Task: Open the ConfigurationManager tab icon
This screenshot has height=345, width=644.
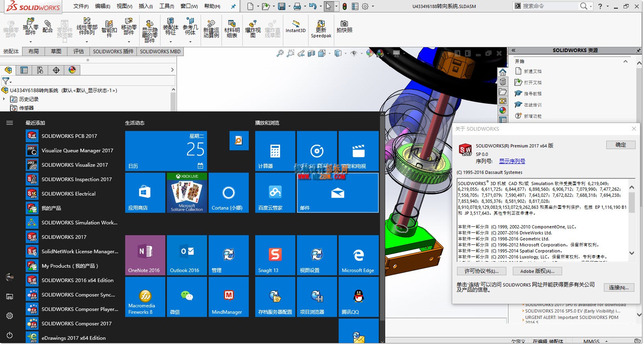Action: tap(40, 70)
